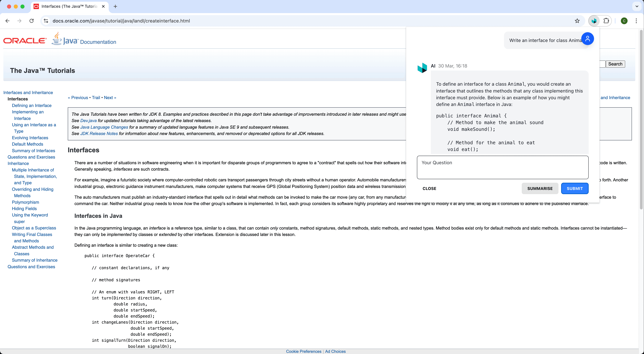The width and height of the screenshot is (644, 354).
Task: Open Using the Keyword super link
Action: pyautogui.click(x=30, y=218)
